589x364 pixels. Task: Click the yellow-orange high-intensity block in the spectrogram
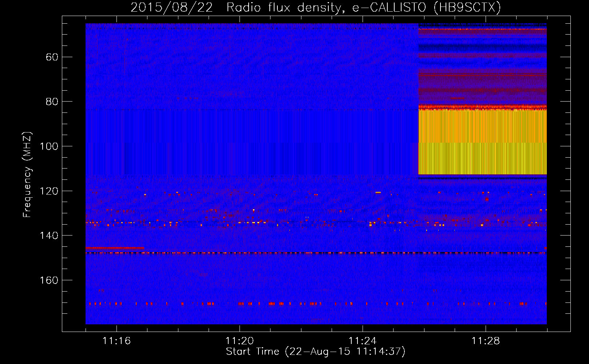pos(482,142)
